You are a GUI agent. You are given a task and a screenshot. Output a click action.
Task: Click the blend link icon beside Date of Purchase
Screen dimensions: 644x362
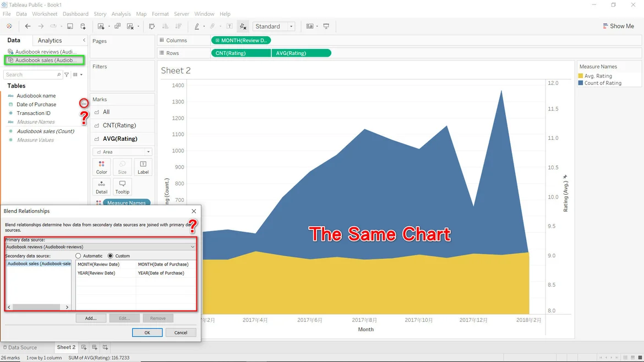click(84, 103)
